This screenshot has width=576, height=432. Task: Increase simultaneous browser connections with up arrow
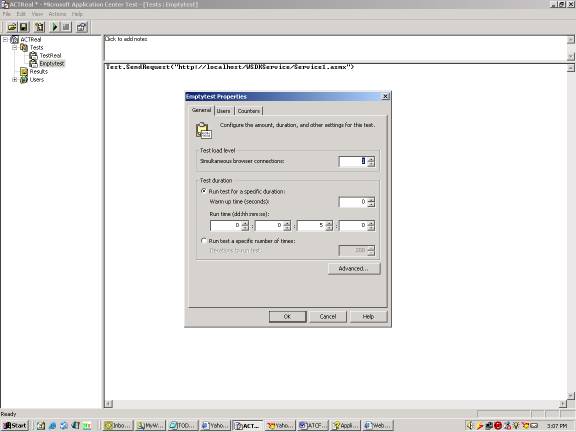pyautogui.click(x=371, y=159)
